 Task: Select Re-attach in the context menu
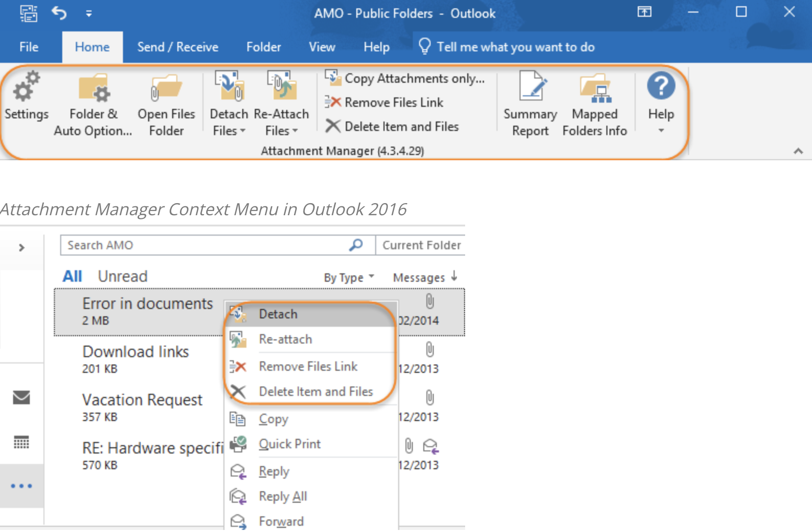click(x=311, y=339)
